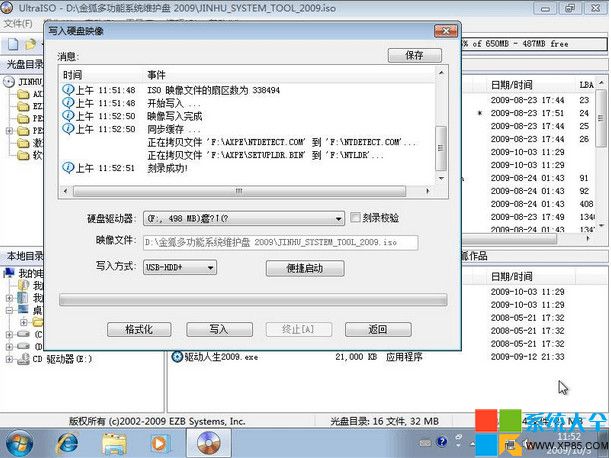Click the upper file list vertical scrollbar
Screen dimensions: 611x458
click(x=600, y=119)
